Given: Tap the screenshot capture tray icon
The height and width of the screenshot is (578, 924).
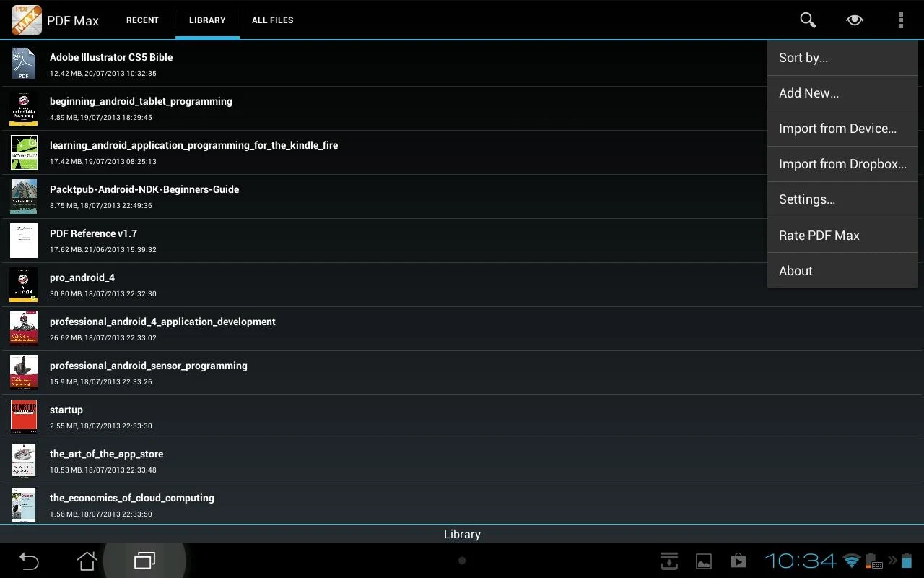Looking at the screenshot, I should (668, 560).
